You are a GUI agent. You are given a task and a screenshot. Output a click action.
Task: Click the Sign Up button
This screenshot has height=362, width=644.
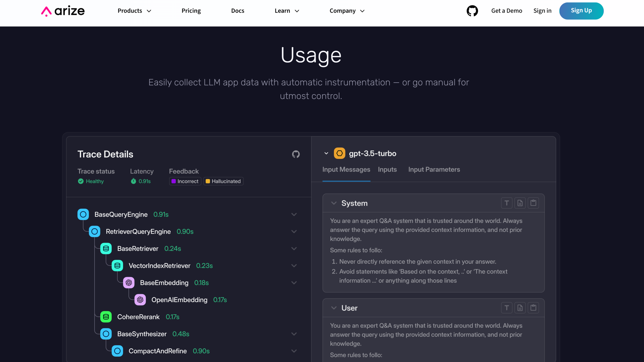coord(581,11)
